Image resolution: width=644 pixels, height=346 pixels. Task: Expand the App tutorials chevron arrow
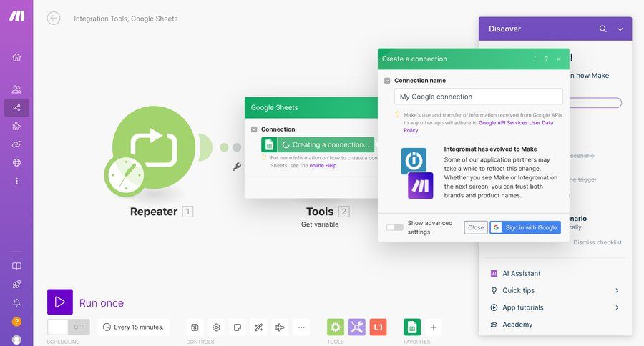point(617,307)
